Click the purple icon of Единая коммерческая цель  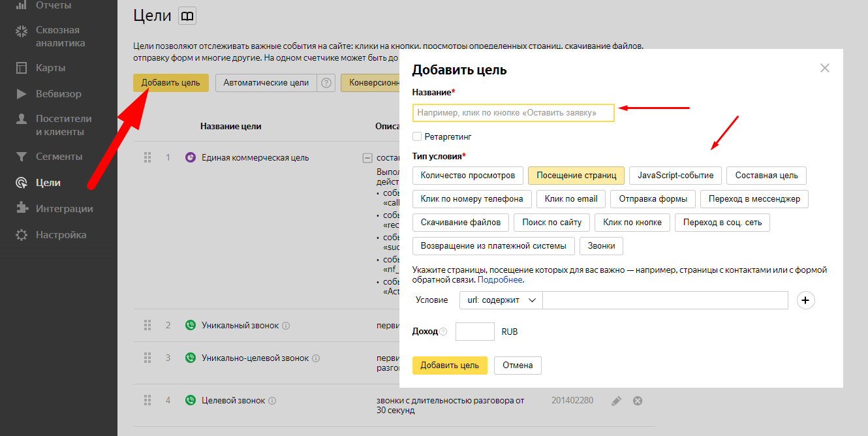pos(191,157)
